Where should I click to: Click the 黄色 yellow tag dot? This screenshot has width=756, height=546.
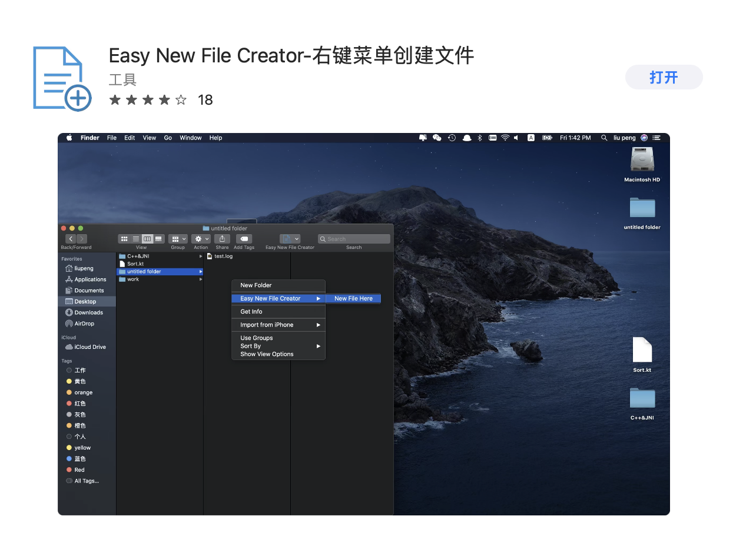coord(69,381)
